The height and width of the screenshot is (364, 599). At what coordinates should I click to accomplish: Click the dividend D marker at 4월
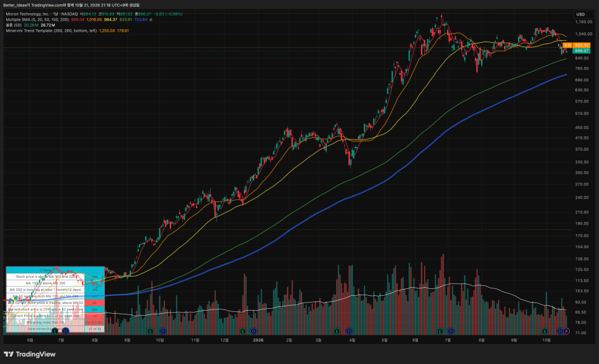[x=348, y=331]
